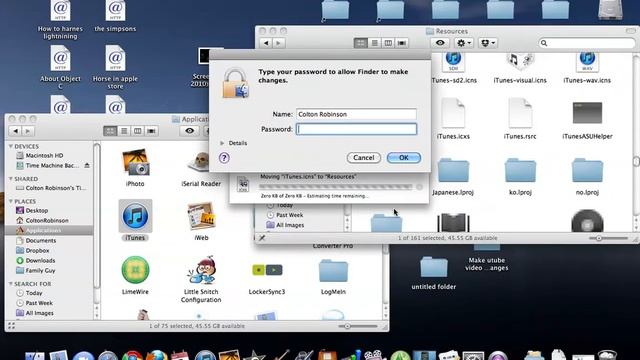Go forward in Applications window
Viewport: 640px width, 360px height.
click(28, 131)
